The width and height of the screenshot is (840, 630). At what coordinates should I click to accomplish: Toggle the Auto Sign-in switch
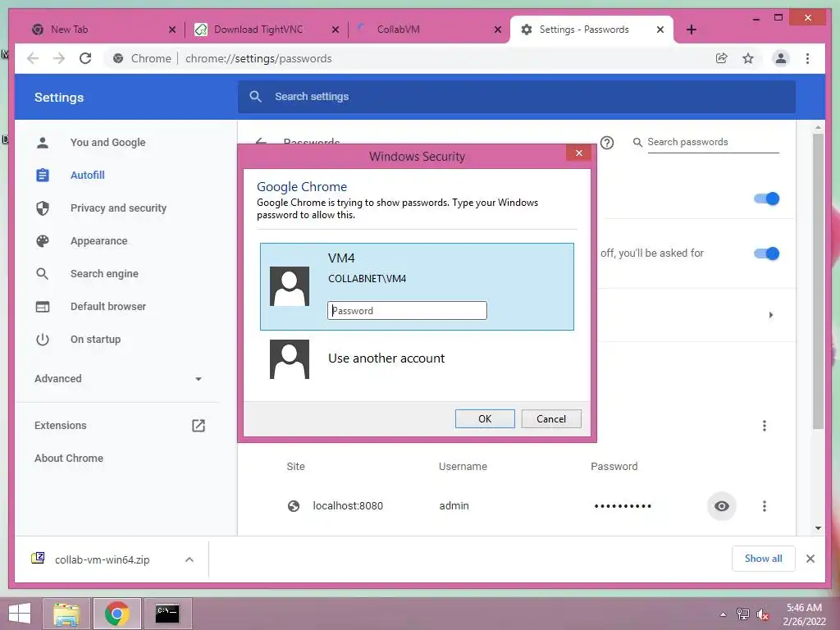point(766,253)
